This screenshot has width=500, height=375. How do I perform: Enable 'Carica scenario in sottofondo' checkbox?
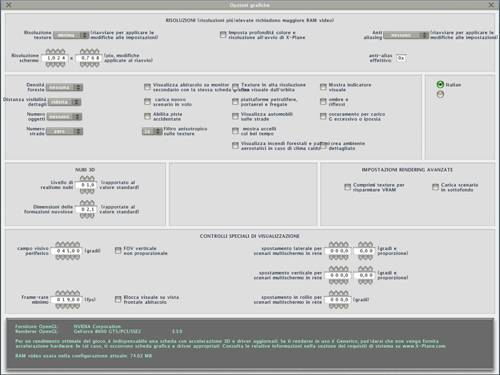(x=435, y=187)
